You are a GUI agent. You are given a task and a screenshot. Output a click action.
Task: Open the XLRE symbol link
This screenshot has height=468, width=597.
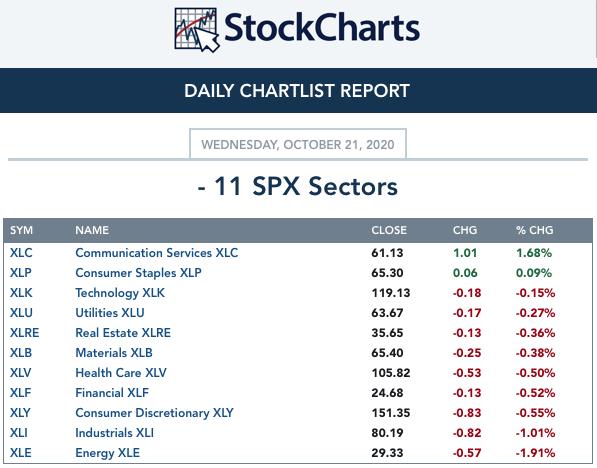tap(24, 333)
